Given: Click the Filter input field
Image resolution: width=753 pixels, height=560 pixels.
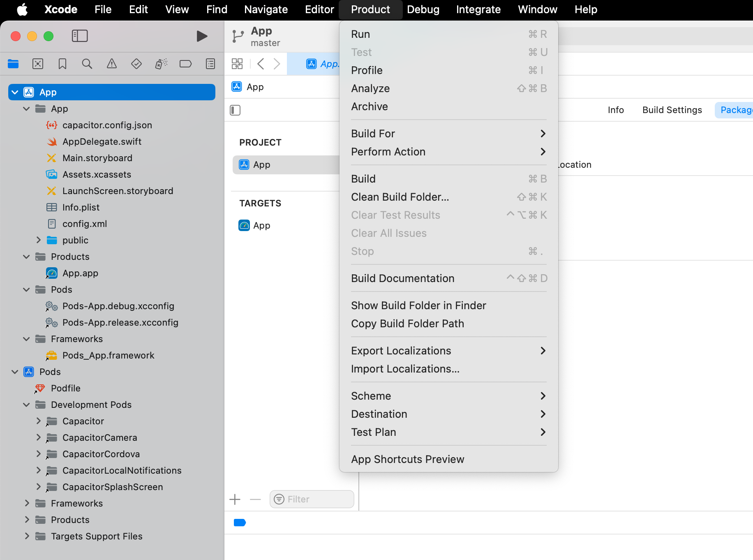Looking at the screenshot, I should click(312, 499).
